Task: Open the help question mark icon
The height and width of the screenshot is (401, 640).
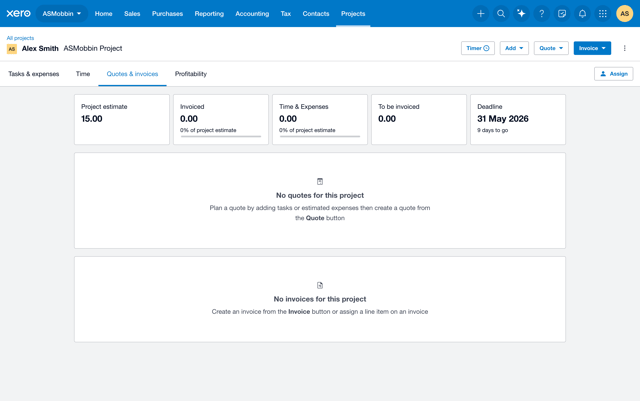Action: [542, 13]
